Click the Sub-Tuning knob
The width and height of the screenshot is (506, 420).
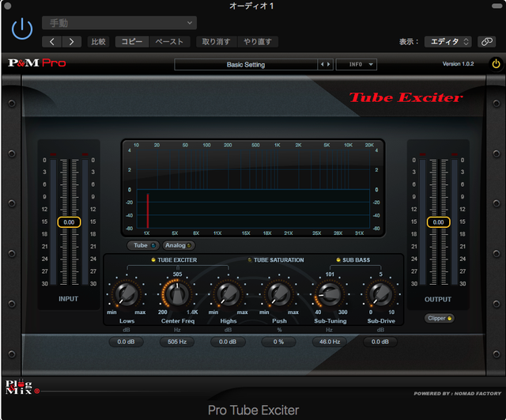(330, 294)
